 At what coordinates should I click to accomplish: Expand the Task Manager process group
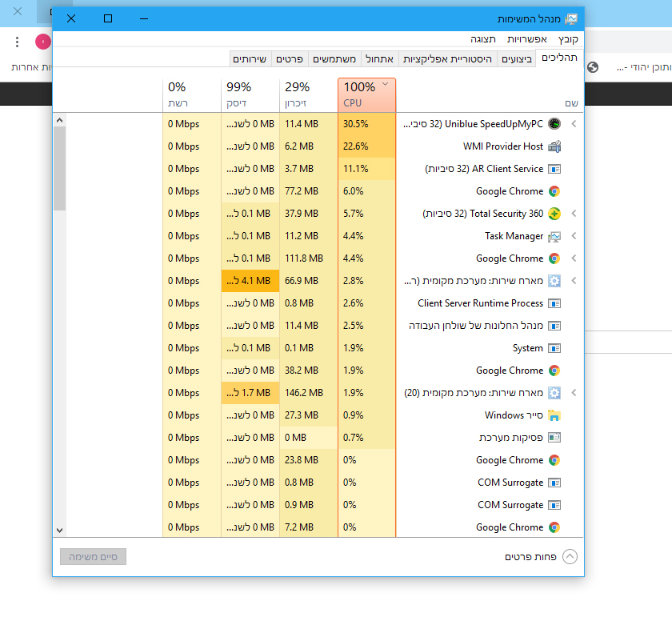pos(574,236)
